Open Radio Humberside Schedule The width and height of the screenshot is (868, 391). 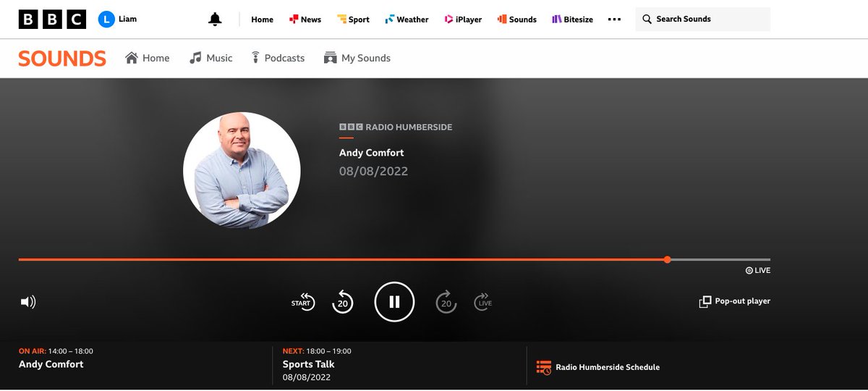tap(597, 367)
